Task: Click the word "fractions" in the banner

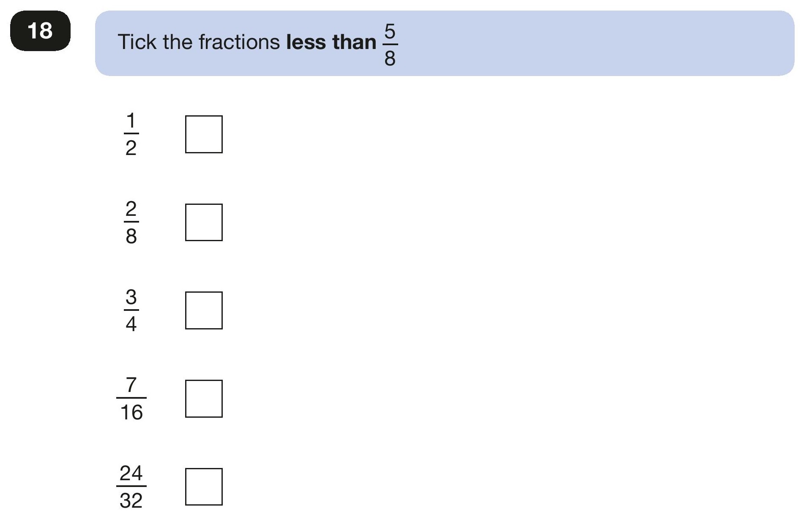Action: [x=239, y=42]
